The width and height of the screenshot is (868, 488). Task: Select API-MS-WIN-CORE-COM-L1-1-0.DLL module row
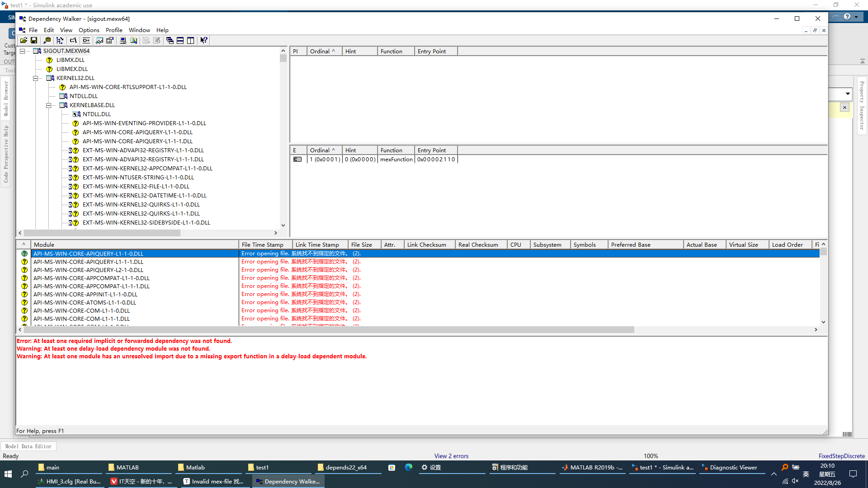81,311
